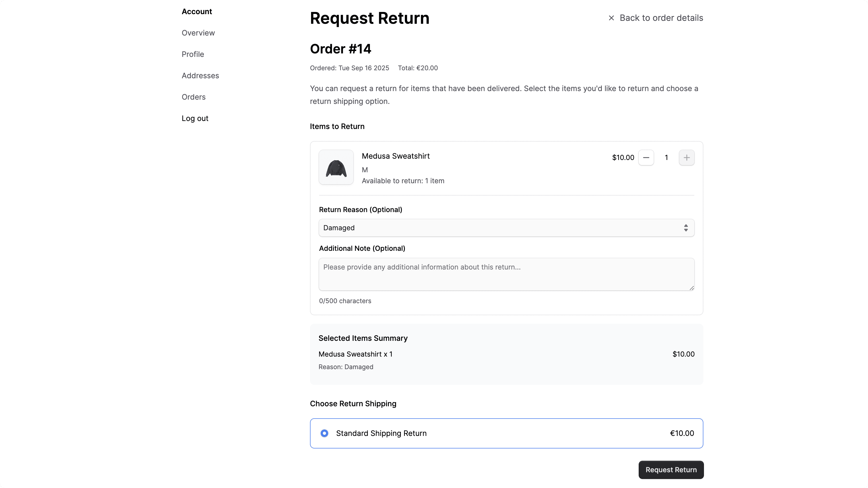This screenshot has height=488, width=868.
Task: Select the Order #14 heading
Action: 340,49
